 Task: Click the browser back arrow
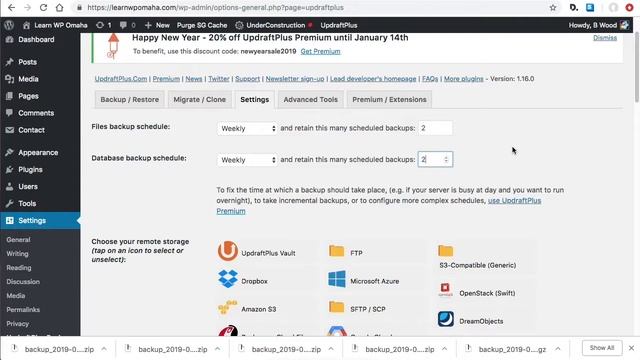click(11, 7)
